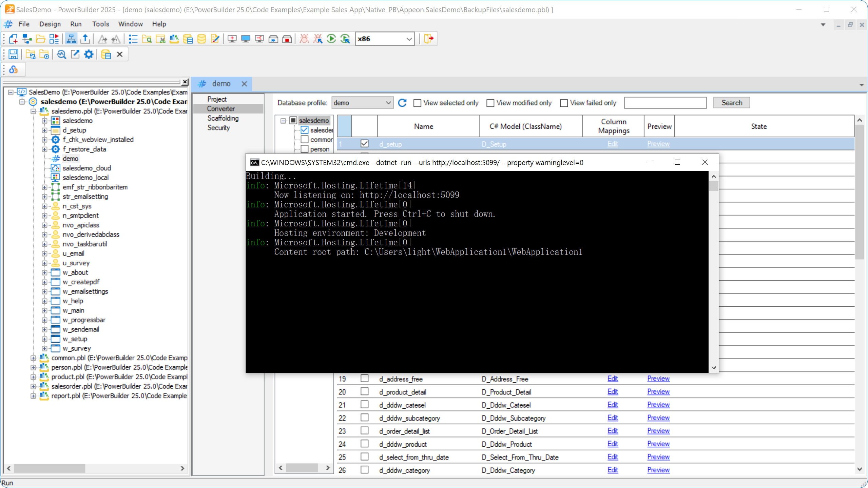Click the New object toolbar icon
Image resolution: width=868 pixels, height=488 pixels.
[13, 39]
